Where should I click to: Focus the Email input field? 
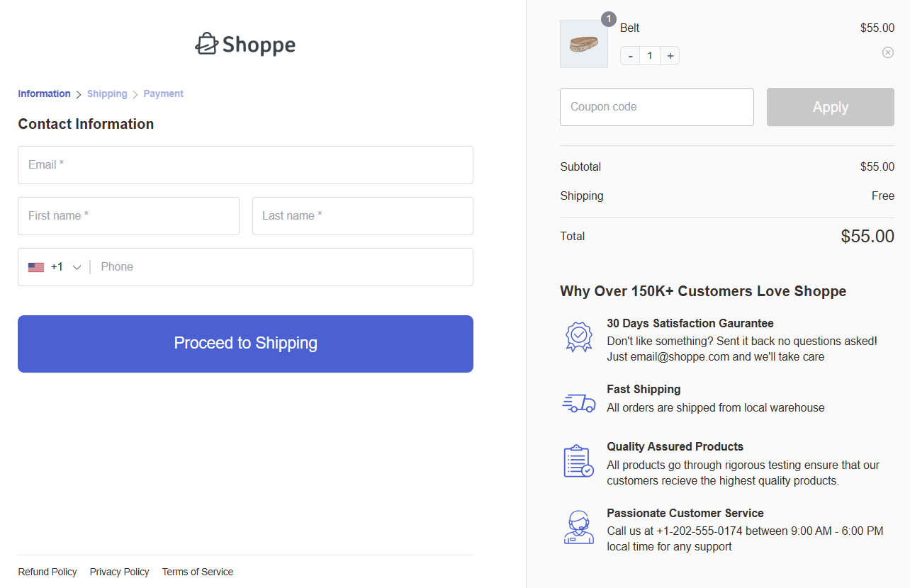(x=245, y=165)
